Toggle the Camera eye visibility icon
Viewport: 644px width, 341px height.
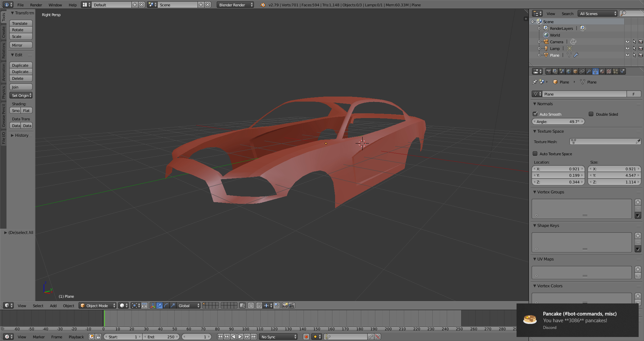coord(627,42)
